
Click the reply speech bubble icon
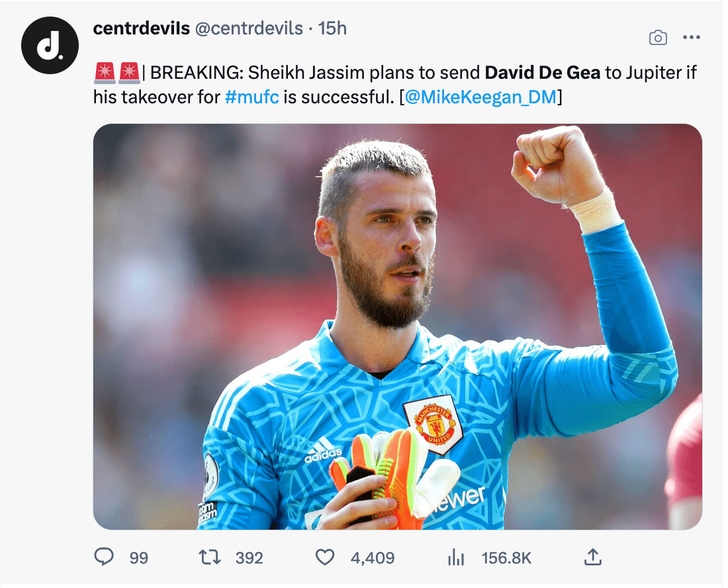coord(104,558)
